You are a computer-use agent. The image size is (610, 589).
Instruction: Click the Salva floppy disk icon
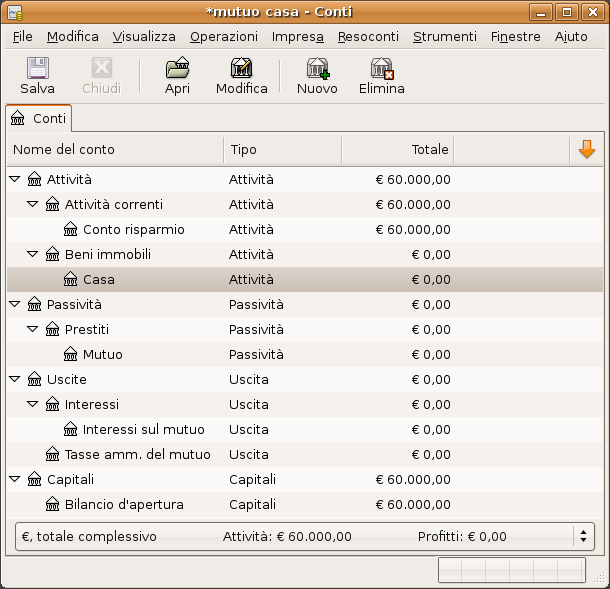click(37, 69)
